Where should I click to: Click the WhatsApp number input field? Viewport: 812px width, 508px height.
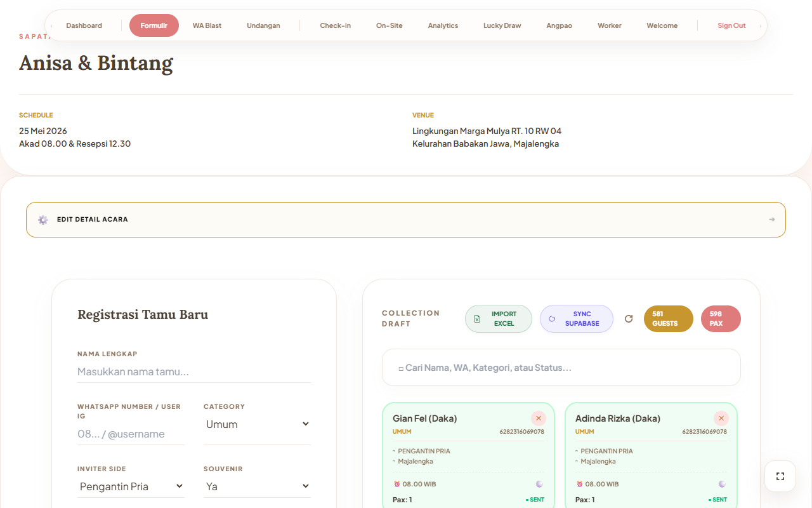point(131,434)
